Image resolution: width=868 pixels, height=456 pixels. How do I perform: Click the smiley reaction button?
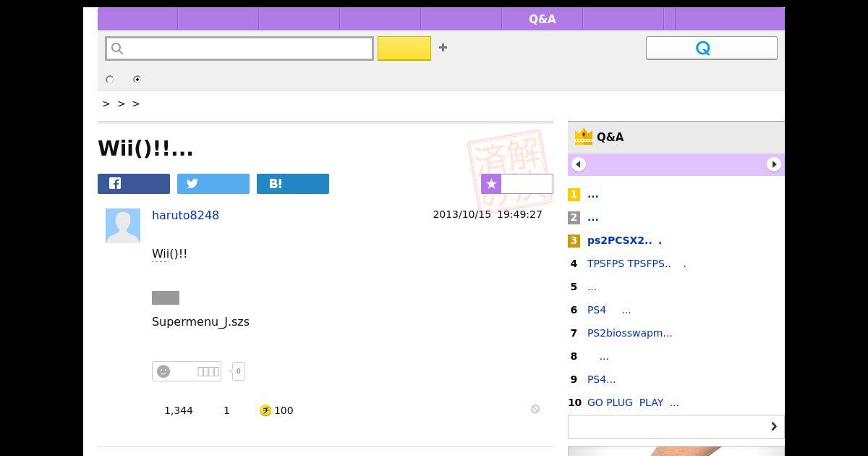[x=187, y=371]
